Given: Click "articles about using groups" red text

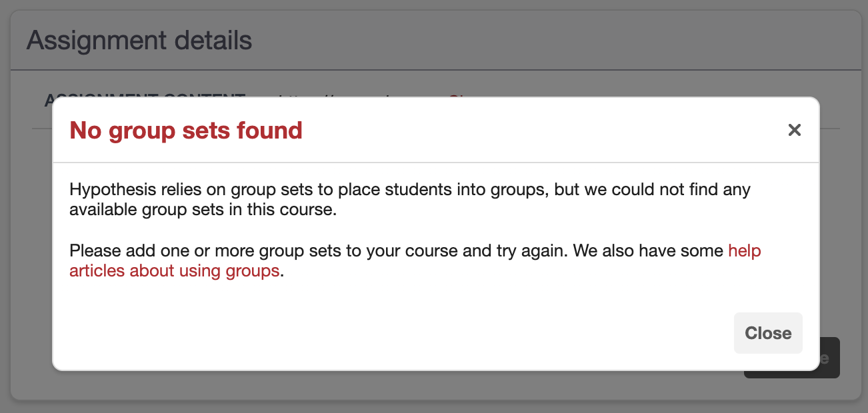Looking at the screenshot, I should click(174, 271).
